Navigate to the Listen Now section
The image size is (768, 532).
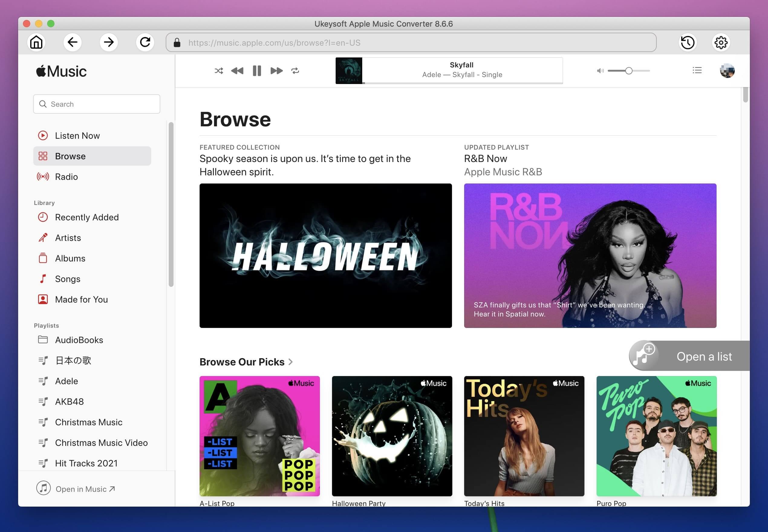pyautogui.click(x=77, y=136)
